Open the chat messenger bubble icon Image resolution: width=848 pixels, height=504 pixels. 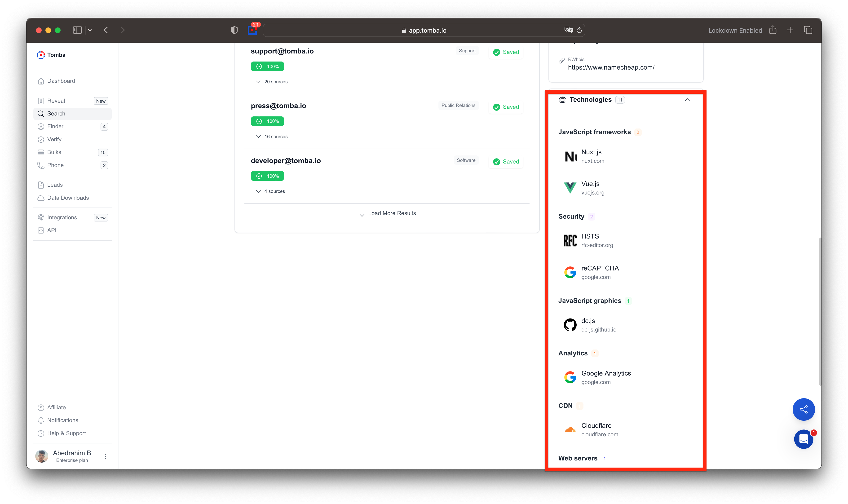(803, 439)
